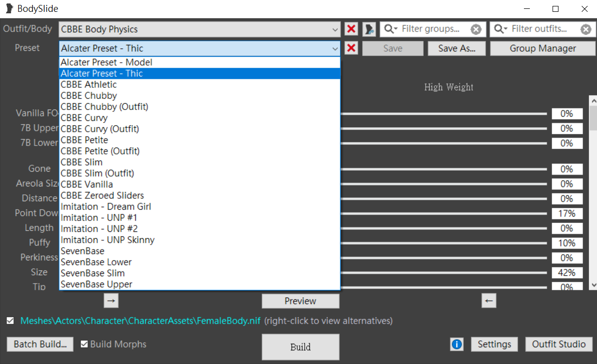Select Imitation - UNP #2 preset
This screenshot has height=364, width=597.
pyautogui.click(x=200, y=229)
